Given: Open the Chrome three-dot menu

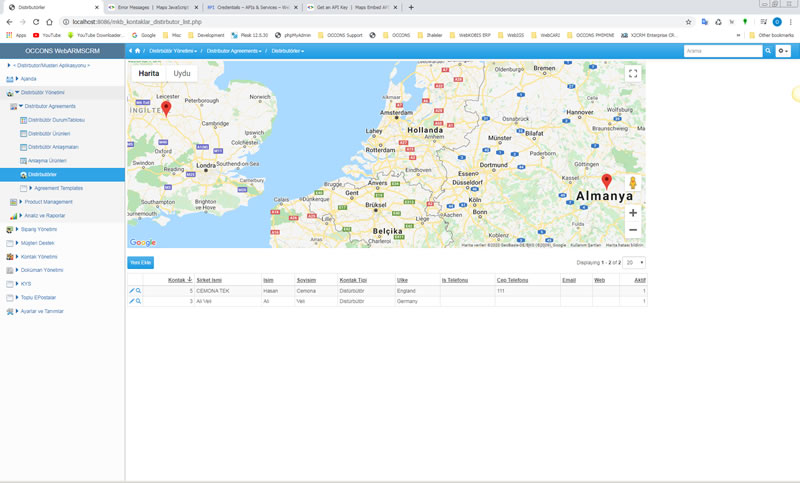Looking at the screenshot, I should click(790, 22).
